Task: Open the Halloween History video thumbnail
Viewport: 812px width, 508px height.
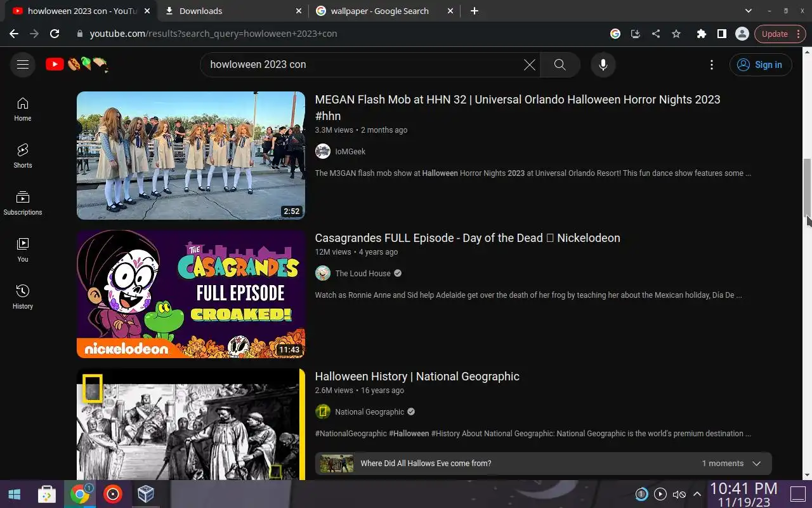Action: (191, 424)
